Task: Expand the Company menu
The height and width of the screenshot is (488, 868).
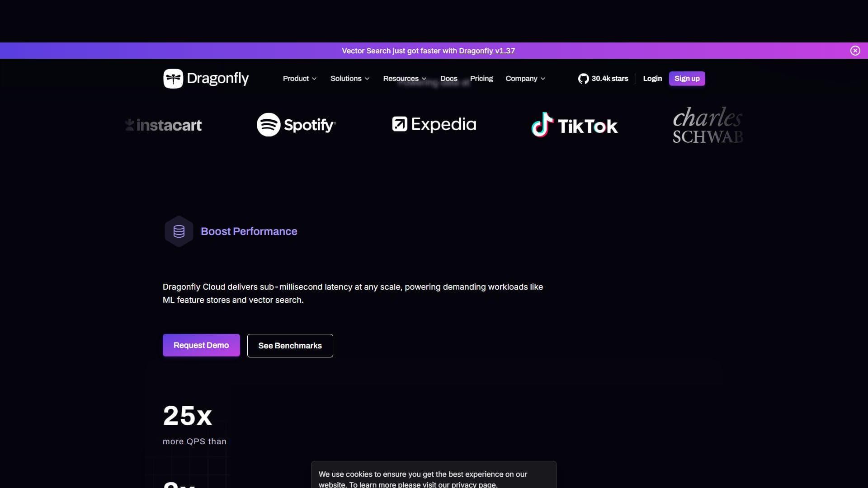Action: pyautogui.click(x=525, y=79)
